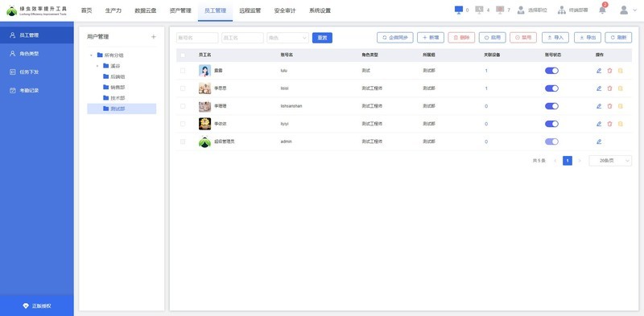Go to next page arrow in pagination

point(580,161)
